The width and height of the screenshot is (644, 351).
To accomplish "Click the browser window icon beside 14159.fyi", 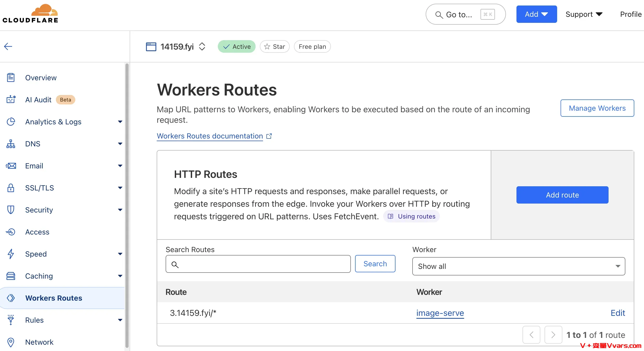I will click(151, 47).
